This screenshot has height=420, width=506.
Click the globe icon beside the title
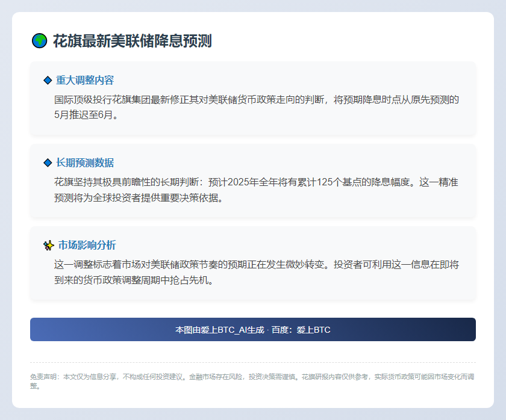(x=39, y=41)
